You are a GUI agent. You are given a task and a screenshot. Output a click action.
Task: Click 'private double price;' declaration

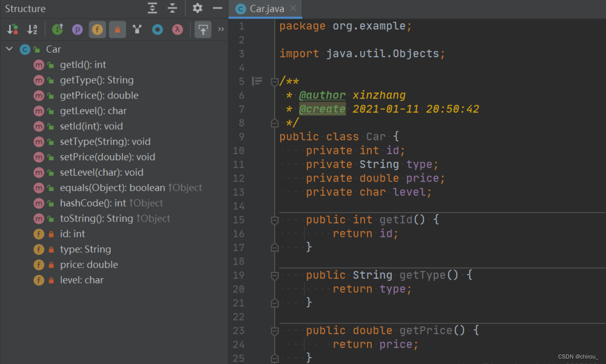pos(375,178)
